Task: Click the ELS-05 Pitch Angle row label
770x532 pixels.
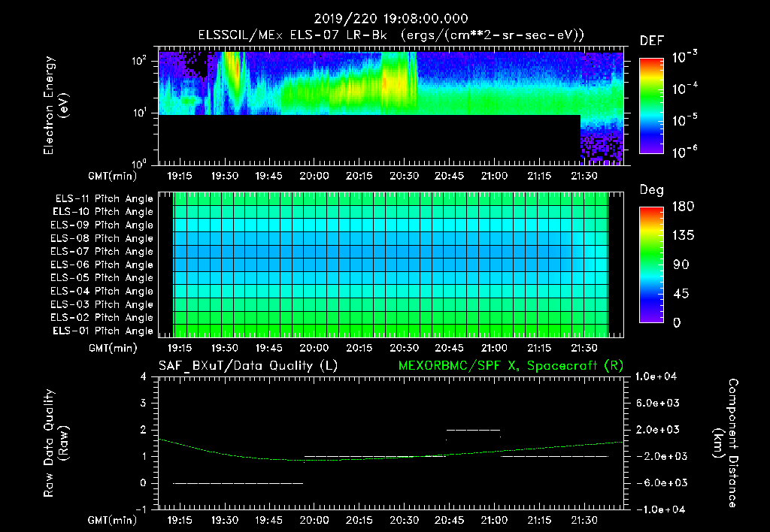Action: click(x=102, y=278)
